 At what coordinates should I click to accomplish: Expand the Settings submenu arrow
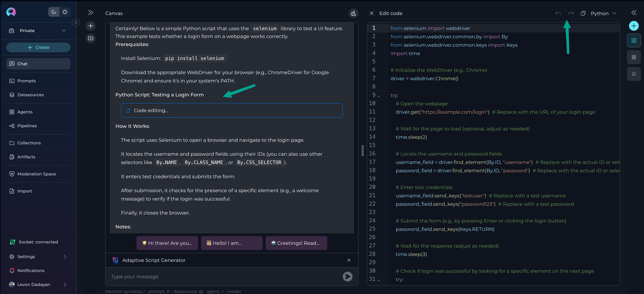[x=65, y=257]
